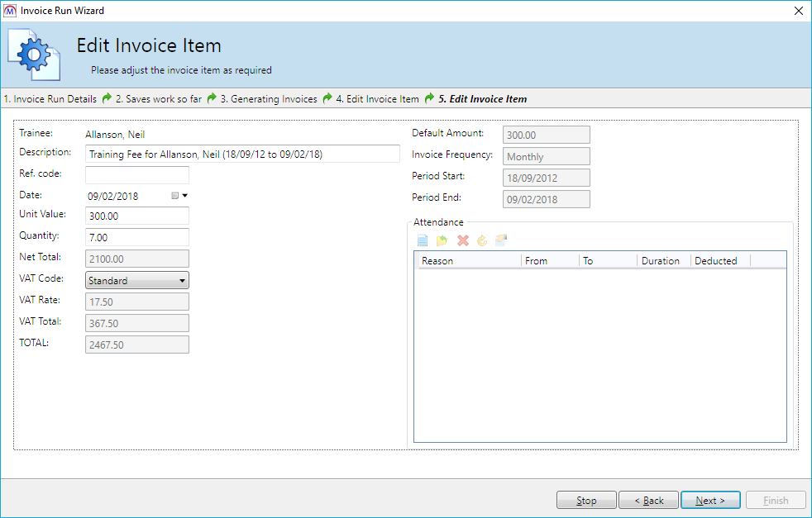Click the open attendance folder icon
Image resolution: width=812 pixels, height=518 pixels.
click(442, 240)
